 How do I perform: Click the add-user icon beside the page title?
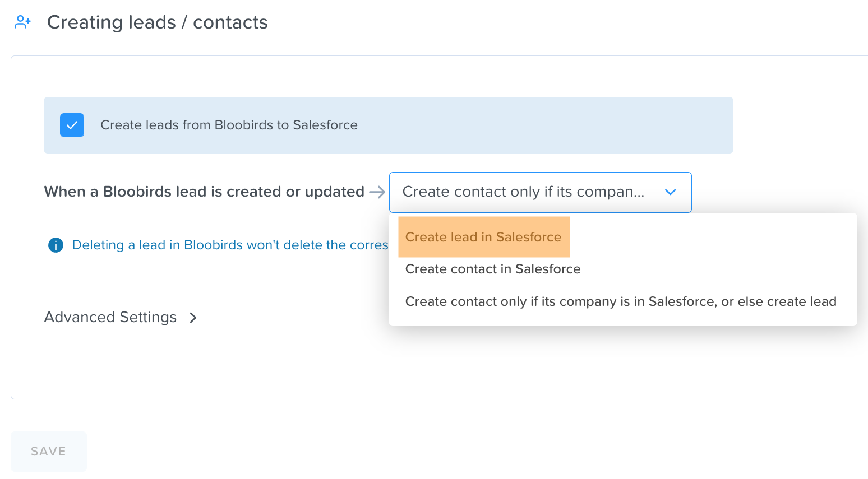click(22, 22)
